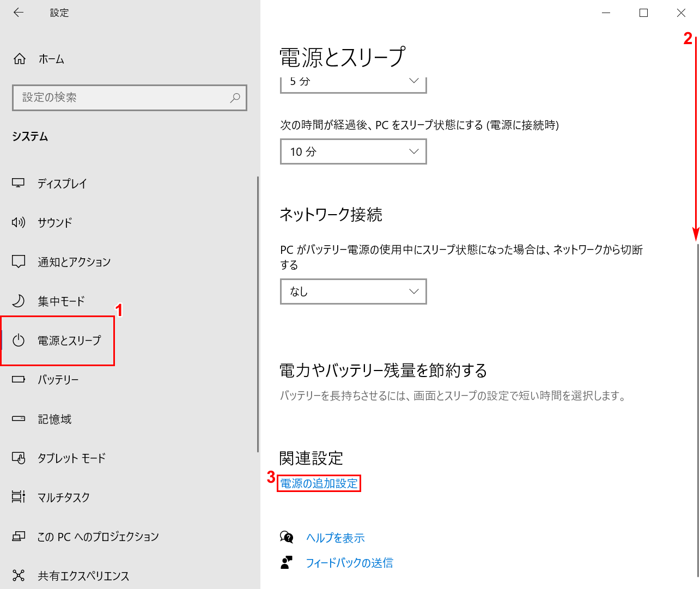The width and height of the screenshot is (700, 589).
Task: Click the search magnifier icon
Action: pos(235,98)
